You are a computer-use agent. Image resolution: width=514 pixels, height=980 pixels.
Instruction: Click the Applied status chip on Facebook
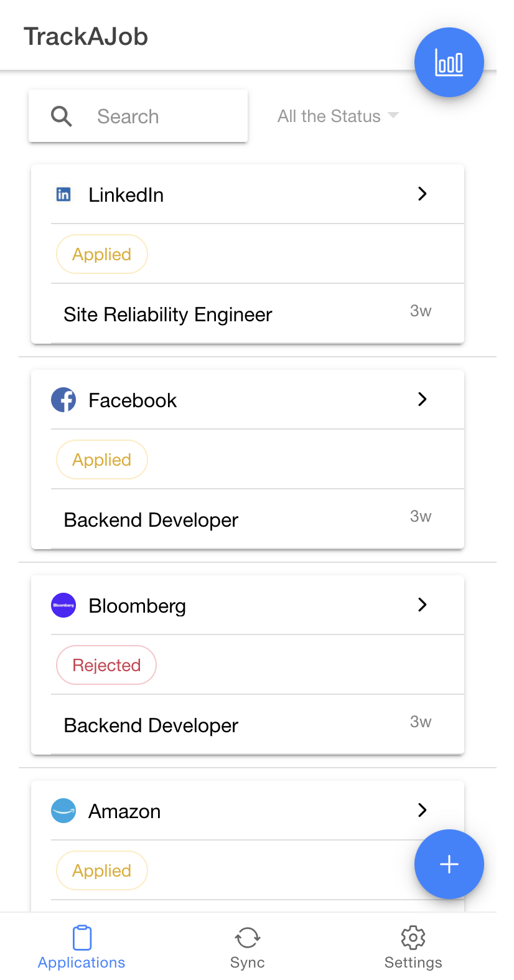102,459
